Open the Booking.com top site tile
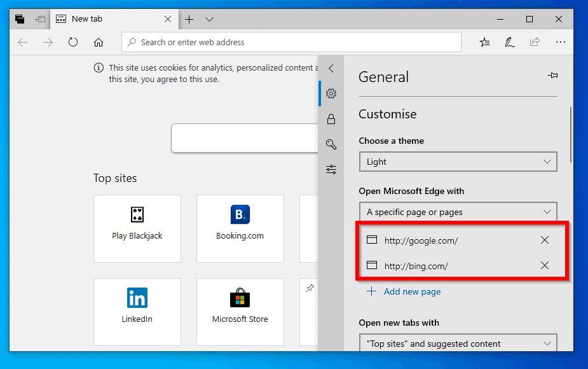Image resolution: width=588 pixels, height=369 pixels. tap(240, 228)
